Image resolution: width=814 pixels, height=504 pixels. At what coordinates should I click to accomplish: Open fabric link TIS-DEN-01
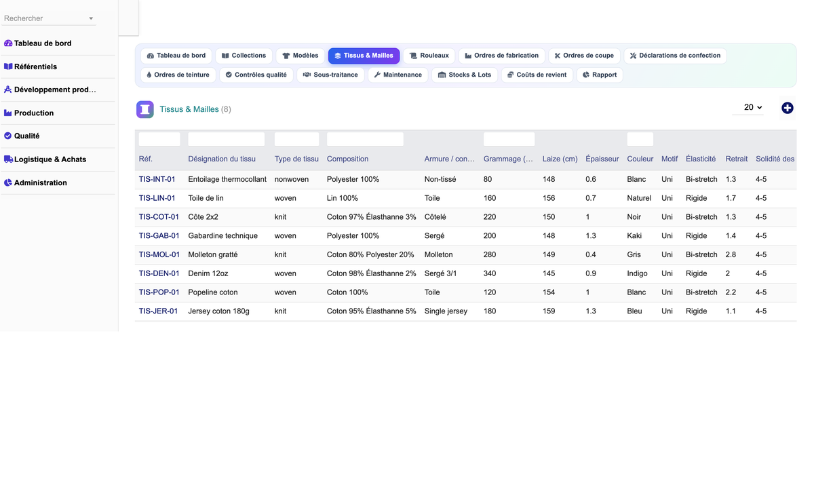(x=159, y=273)
